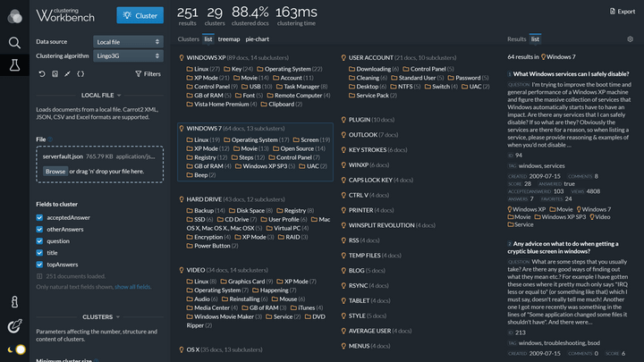The width and height of the screenshot is (644, 362).
Task: Click the file drop zone area
Action: click(x=100, y=164)
